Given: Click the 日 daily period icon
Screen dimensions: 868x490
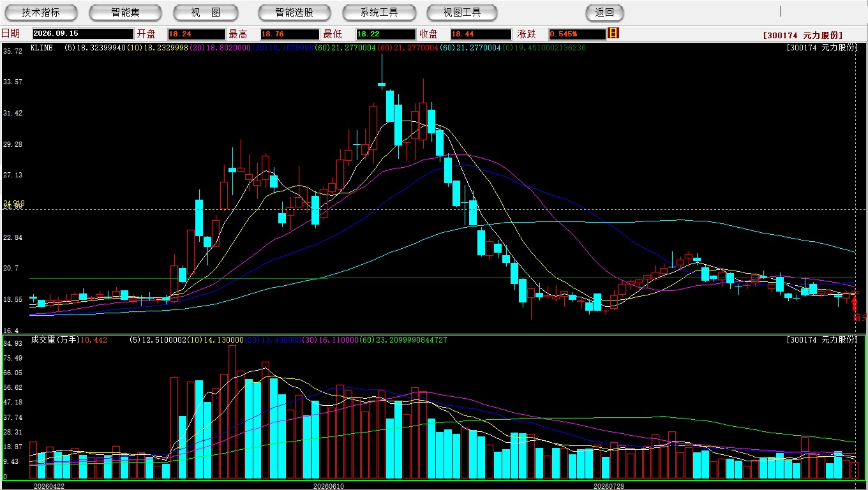Looking at the screenshot, I should (614, 33).
